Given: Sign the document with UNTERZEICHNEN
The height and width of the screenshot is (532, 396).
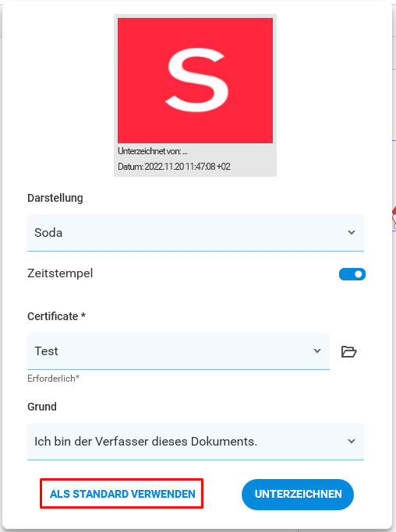Looking at the screenshot, I should [298, 495].
